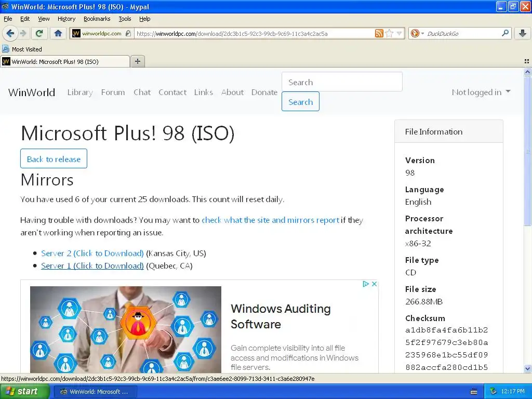Click the Back to release button
The image size is (532, 399).
point(54,158)
